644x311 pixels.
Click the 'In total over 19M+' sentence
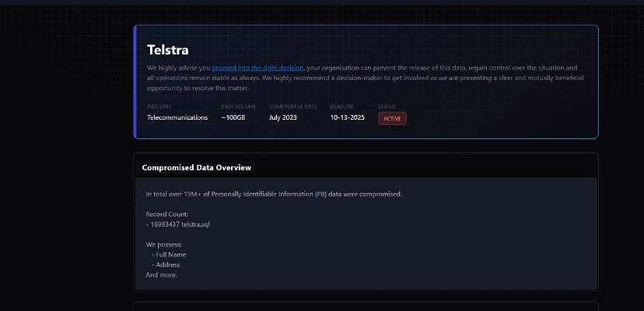[274, 194]
